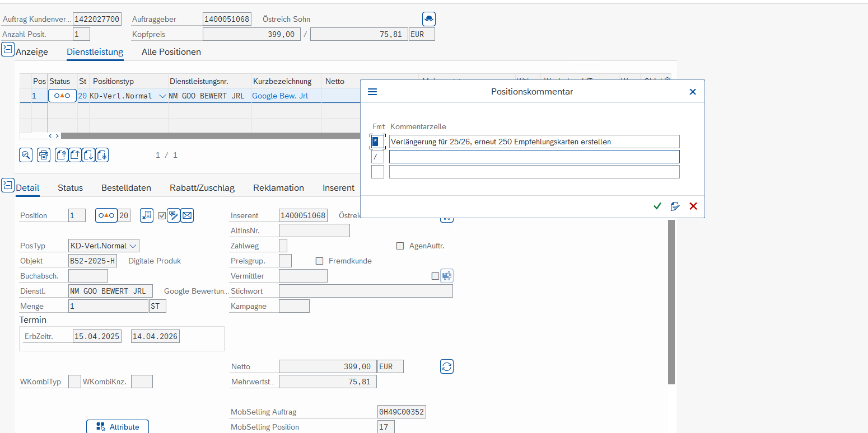
Task: Collapse header tabs via icon beside Anzeige
Action: [8, 49]
